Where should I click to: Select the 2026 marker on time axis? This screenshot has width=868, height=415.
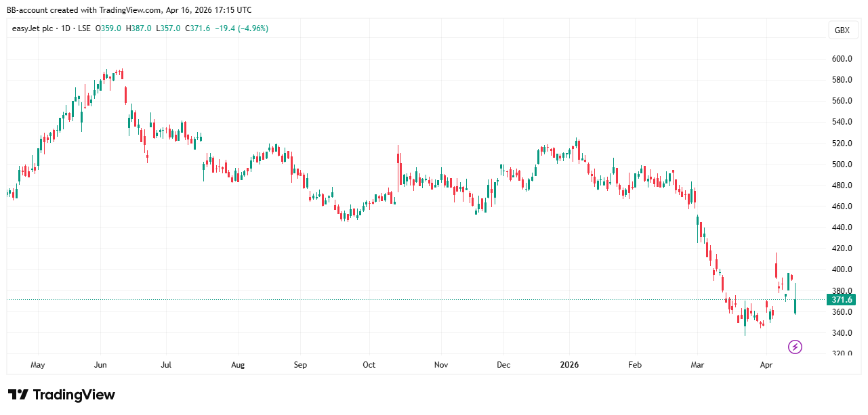point(569,365)
